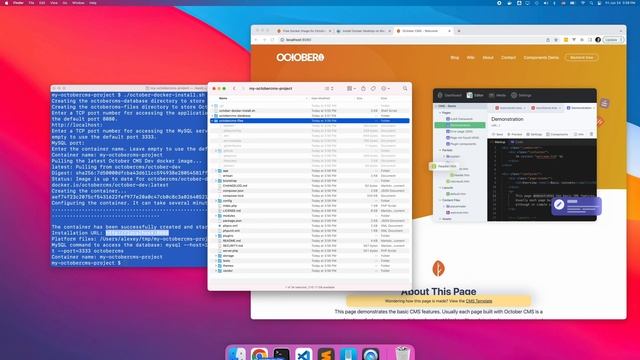The width and height of the screenshot is (640, 360).
Task: Expand the themes folder triangle
Action: pyautogui.click(x=216, y=266)
